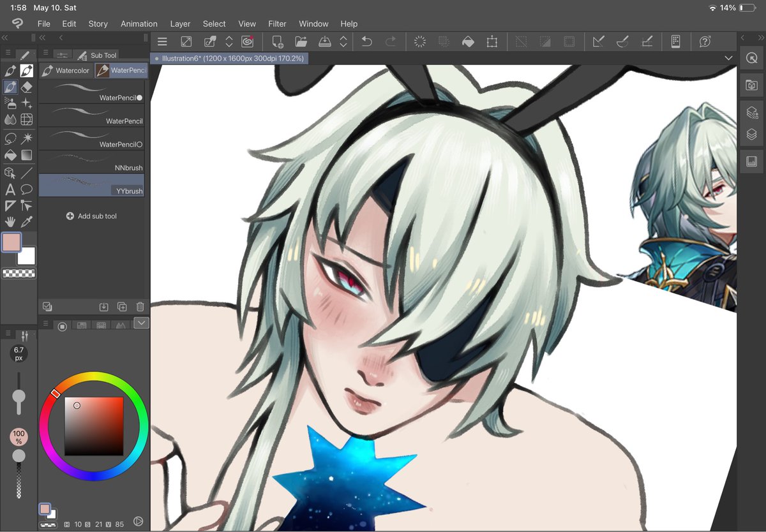Click the Import sub tool download icon
The image size is (766, 532).
point(103,307)
